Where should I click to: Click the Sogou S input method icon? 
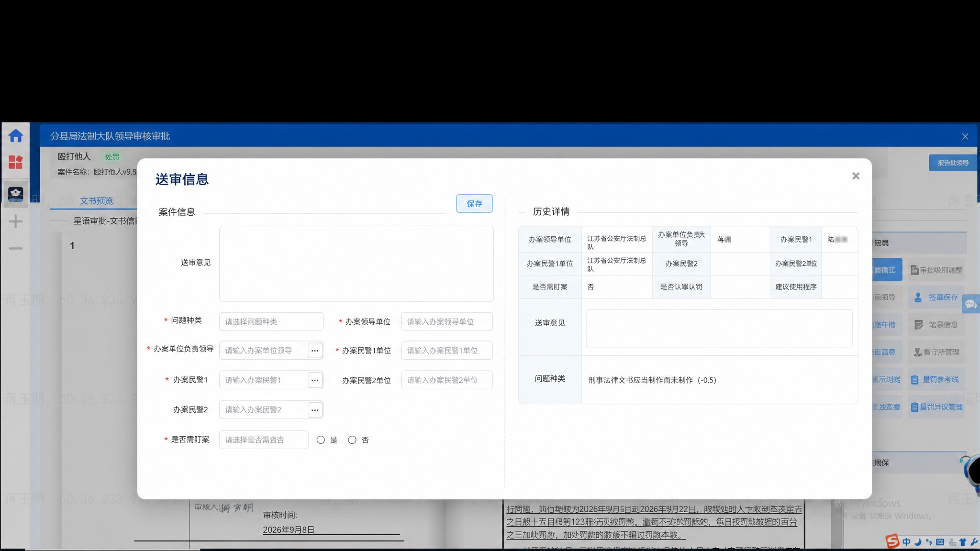point(892,541)
